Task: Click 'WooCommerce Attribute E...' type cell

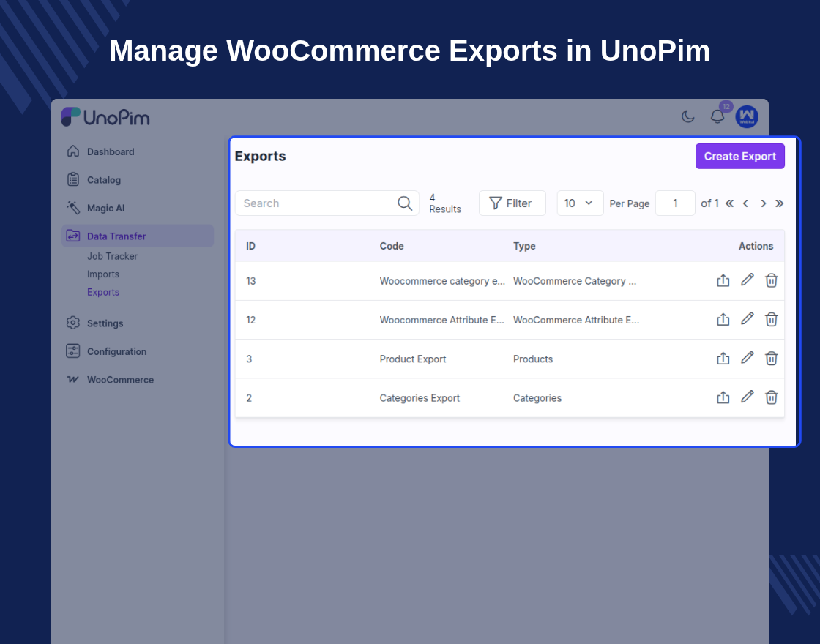Action: (x=576, y=320)
